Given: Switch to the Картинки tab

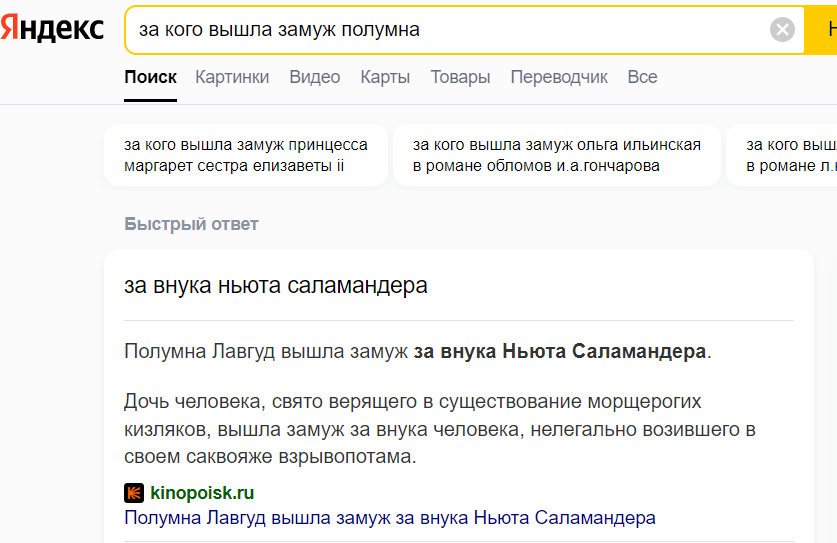Looking at the screenshot, I should (x=232, y=77).
